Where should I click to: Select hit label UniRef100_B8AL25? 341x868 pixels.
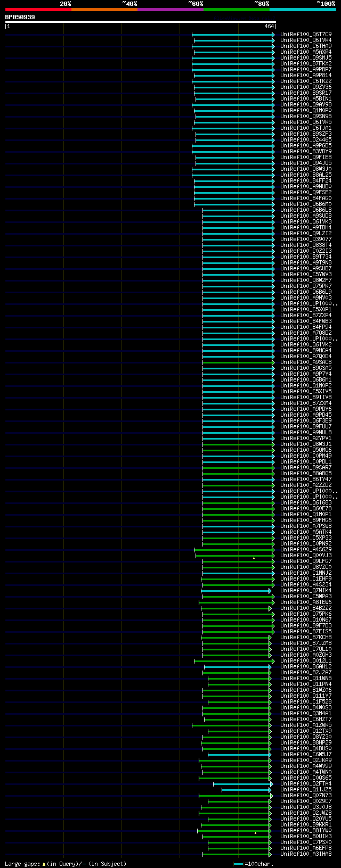pyautogui.click(x=306, y=175)
